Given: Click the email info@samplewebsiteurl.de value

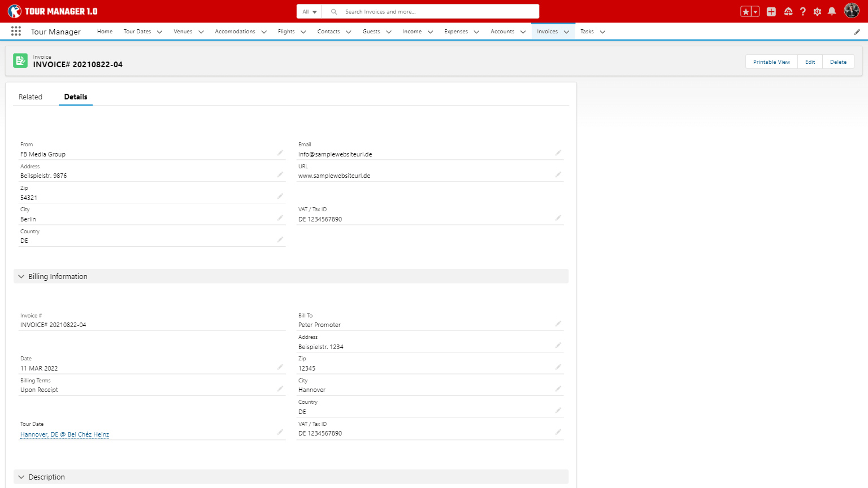Looking at the screenshot, I should 335,154.
